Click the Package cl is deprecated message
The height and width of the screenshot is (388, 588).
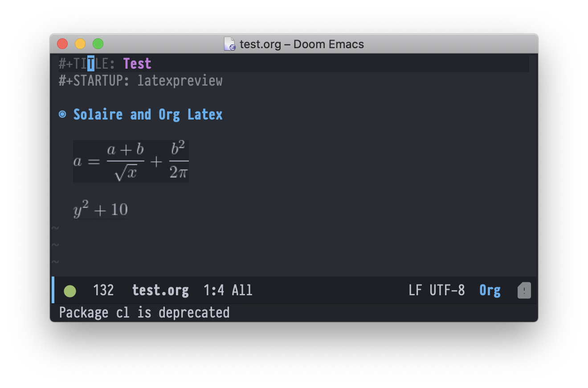144,312
